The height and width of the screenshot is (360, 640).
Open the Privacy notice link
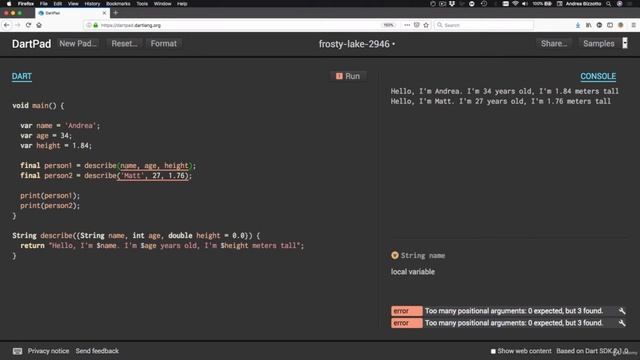click(48, 351)
